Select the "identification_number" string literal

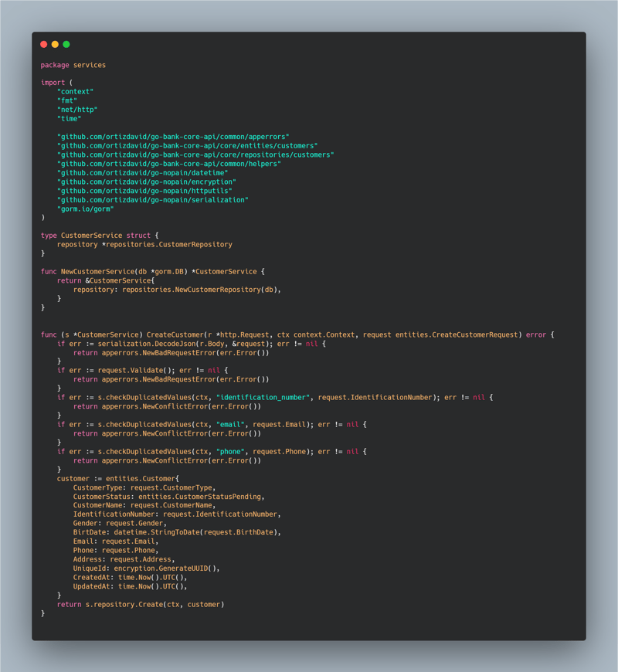pyautogui.click(x=263, y=398)
